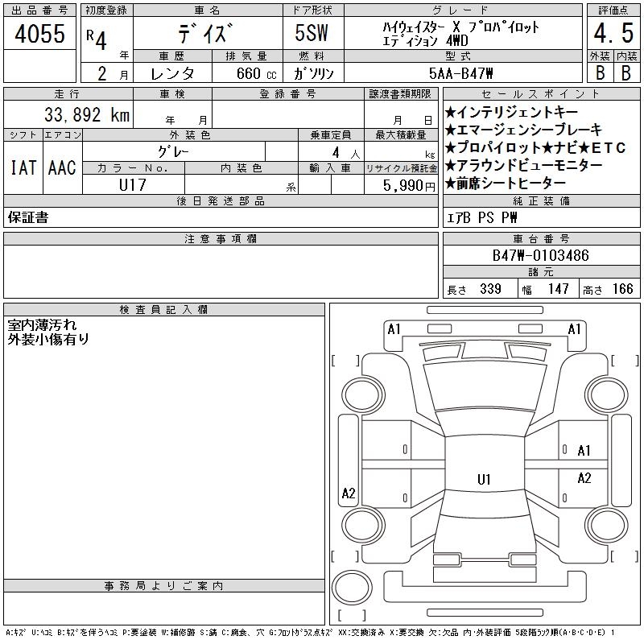This screenshot has width=644, height=644.
Task: Click 保証書 under later-shipped parts
Action: click(28, 217)
